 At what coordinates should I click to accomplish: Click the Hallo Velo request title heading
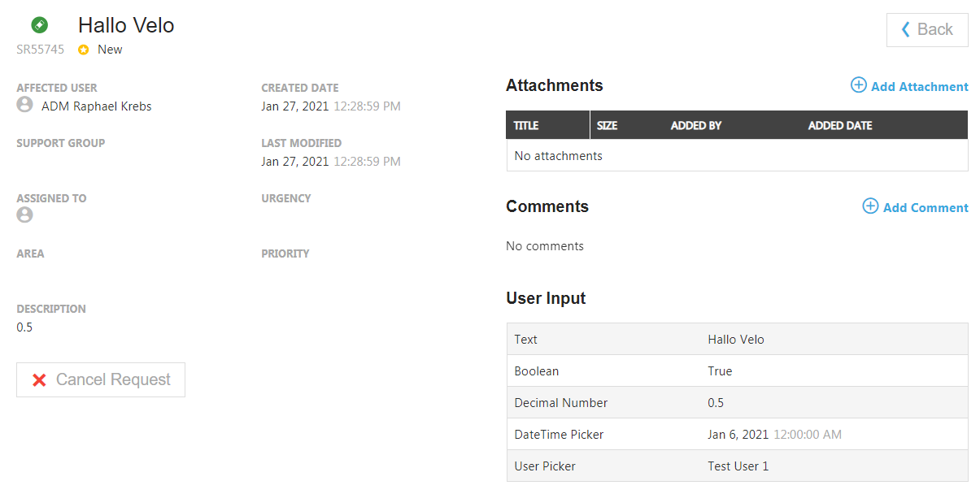pos(126,25)
